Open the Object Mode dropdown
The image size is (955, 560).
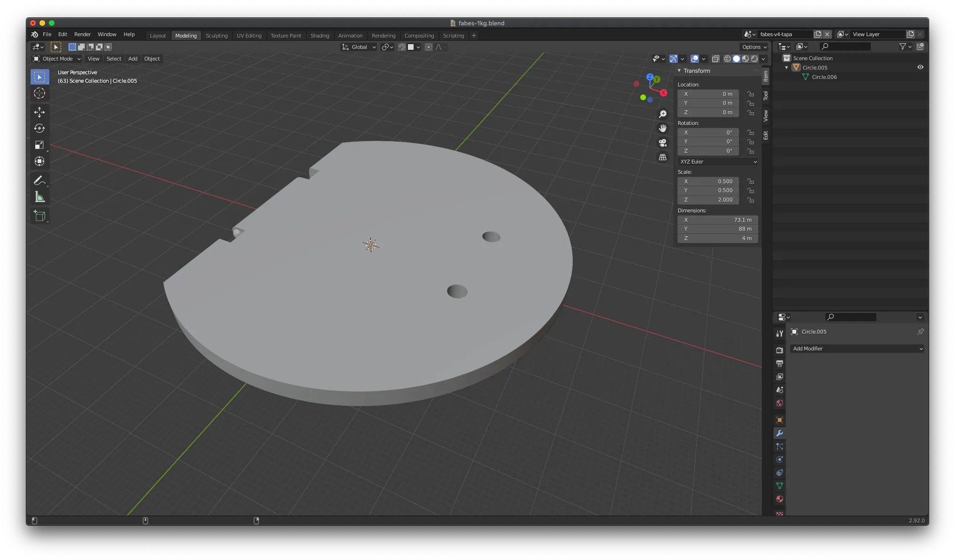[57, 59]
